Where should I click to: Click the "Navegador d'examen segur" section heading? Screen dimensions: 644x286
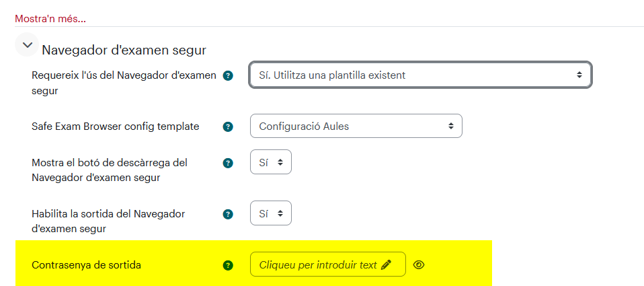[x=124, y=50]
